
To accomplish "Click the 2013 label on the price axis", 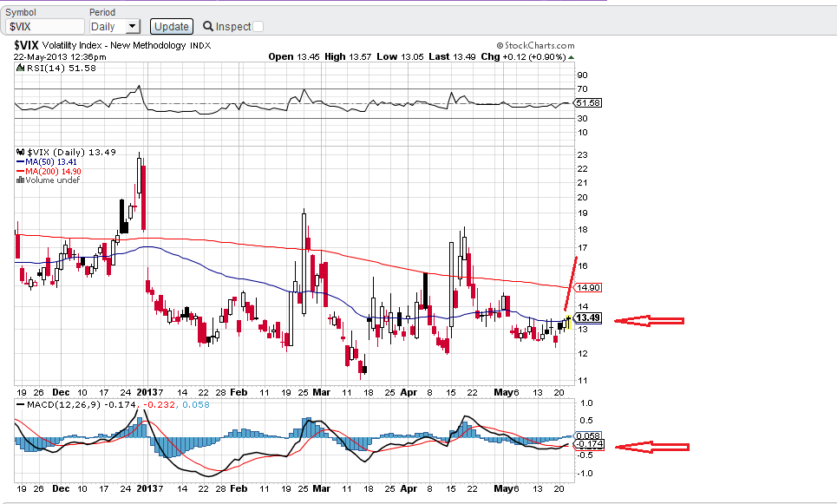I will 147,392.
